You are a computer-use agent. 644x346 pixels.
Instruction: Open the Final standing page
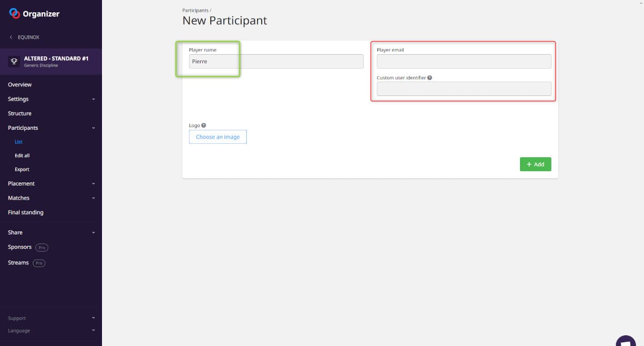click(26, 212)
